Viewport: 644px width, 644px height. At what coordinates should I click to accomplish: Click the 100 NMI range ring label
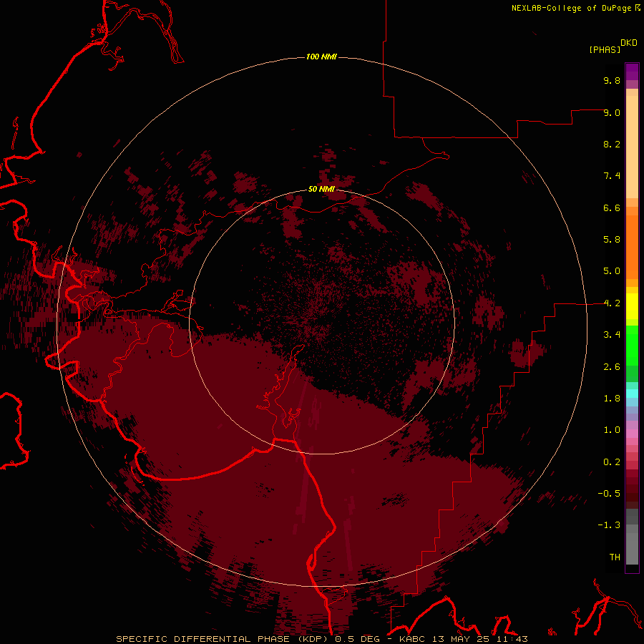pos(321,57)
